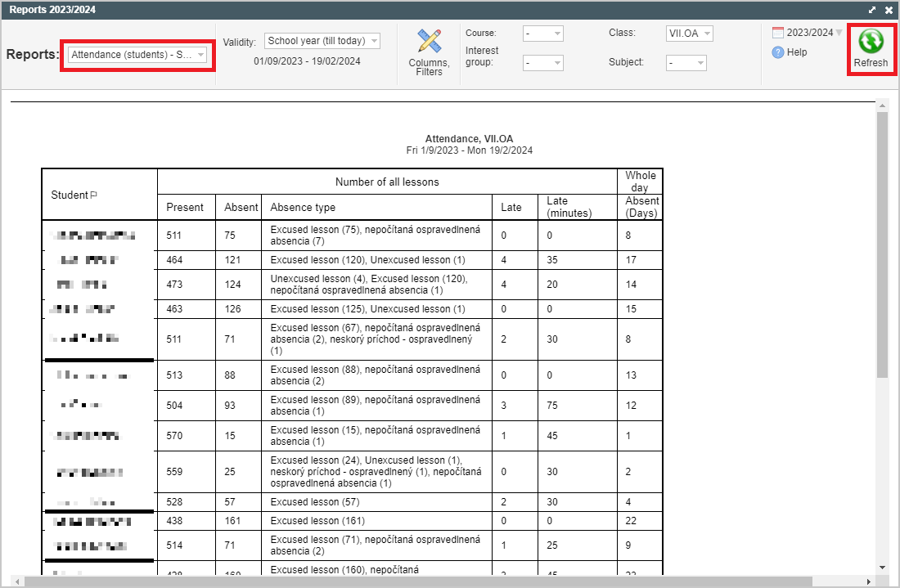Screen dimensions: 900x588
Task: Click the absence cell starting Excused lesson (24)
Action: coord(376,472)
